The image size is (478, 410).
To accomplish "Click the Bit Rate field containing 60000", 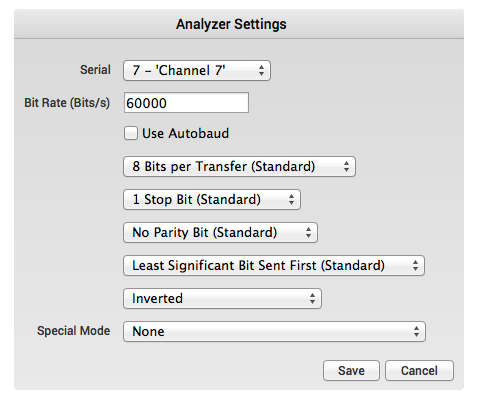I will (x=186, y=103).
